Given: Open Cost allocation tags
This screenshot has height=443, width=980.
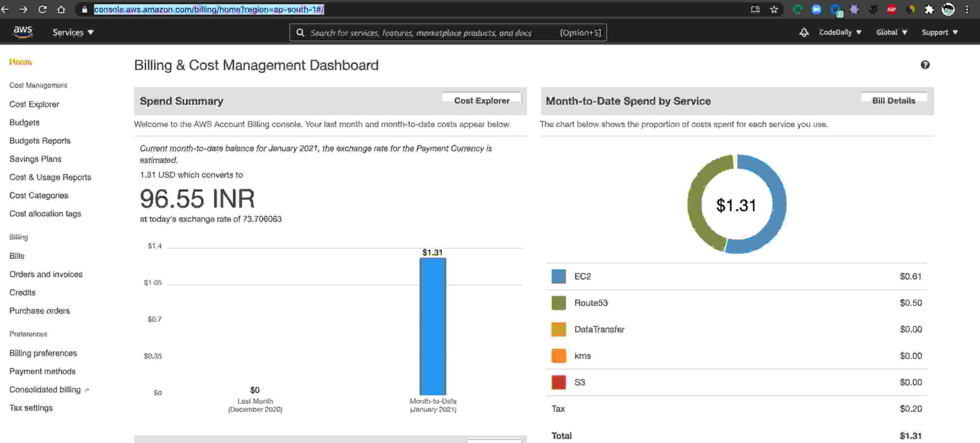Looking at the screenshot, I should (45, 213).
